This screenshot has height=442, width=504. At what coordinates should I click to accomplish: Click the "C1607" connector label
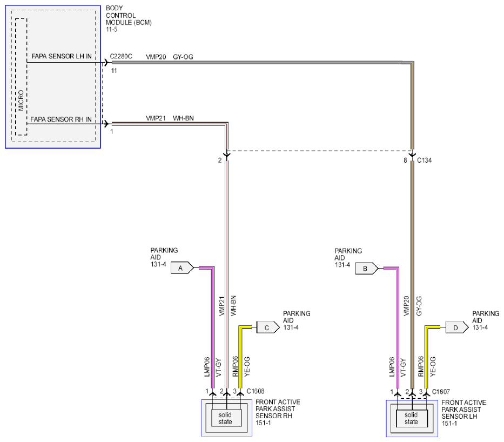[441, 392]
